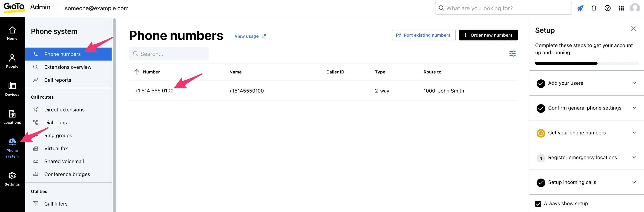Open Locations from the left sidebar
Screen dimensions: 644x212
coord(12,117)
